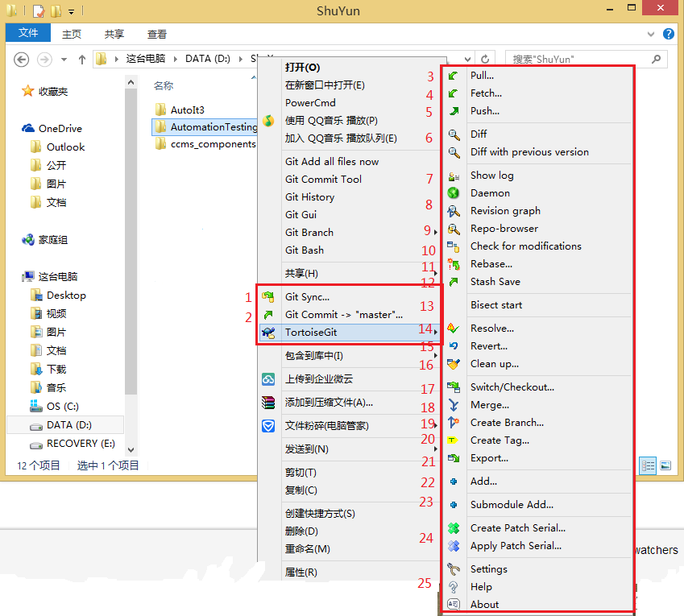Expand the 发送到(N) submenu

coord(435,449)
